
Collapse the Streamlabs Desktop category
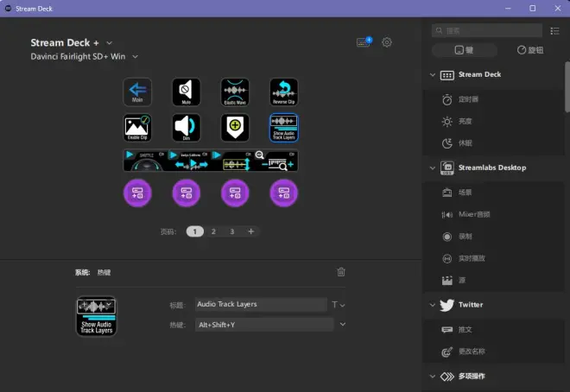point(432,168)
